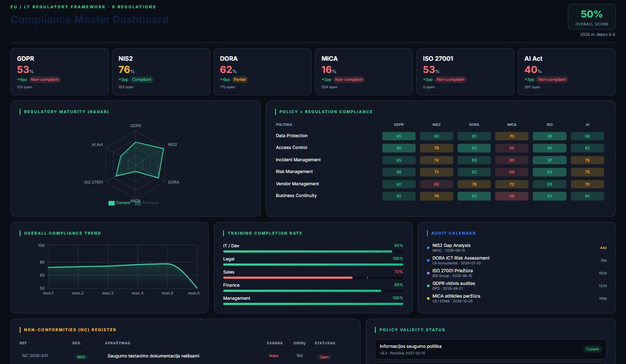Click the DORA axis label on the radar chart
Image resolution: width=626 pixels, height=364 pixels.
pyautogui.click(x=174, y=182)
